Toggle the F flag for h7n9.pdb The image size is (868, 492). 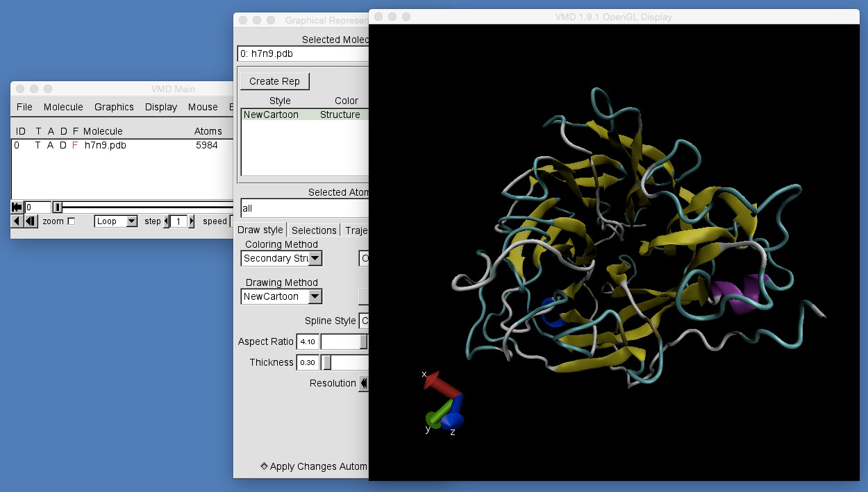point(76,146)
